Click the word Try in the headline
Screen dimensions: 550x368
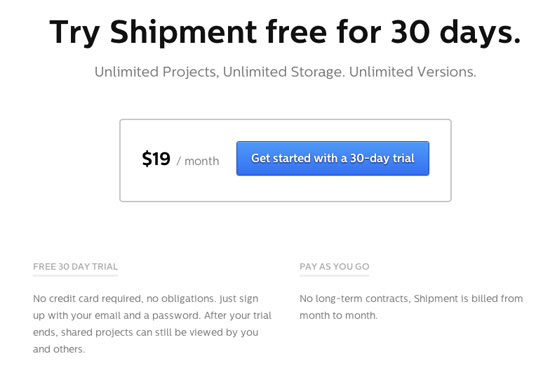(75, 33)
